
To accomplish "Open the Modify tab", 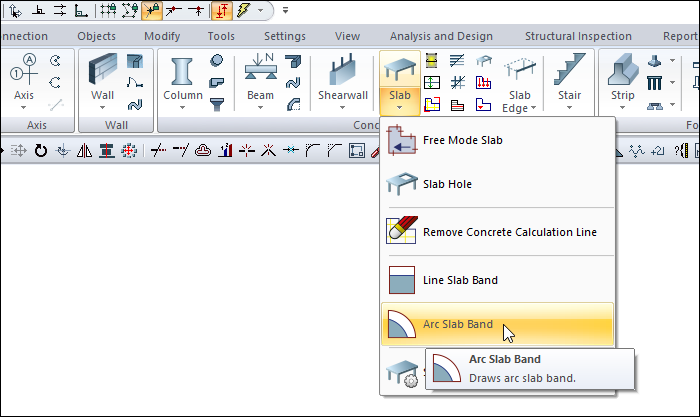I will tap(162, 36).
